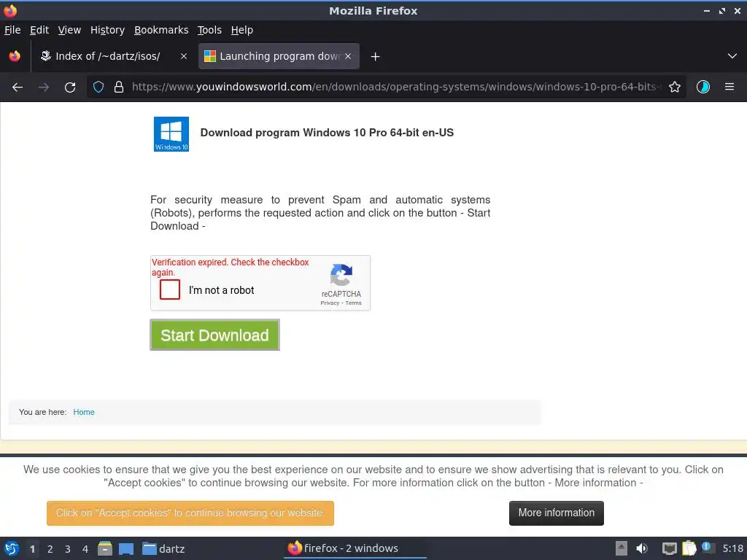
Task: Check the I'm not a robot checkbox
Action: 170,289
